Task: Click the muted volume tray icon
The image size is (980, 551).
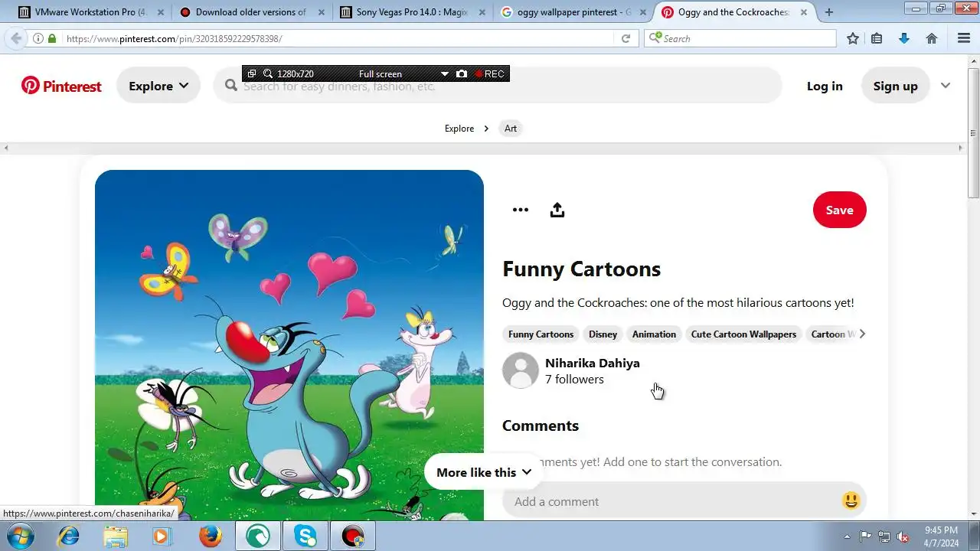Action: point(903,537)
